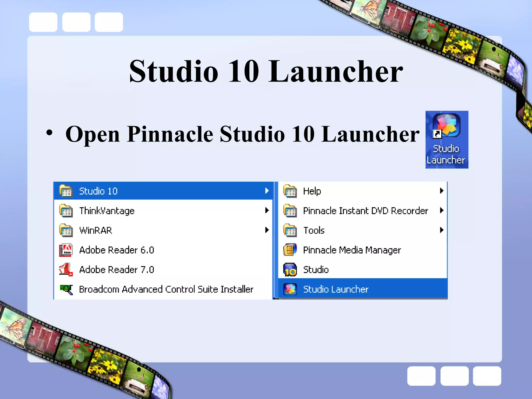The image size is (532, 399).
Task: Click the Adobe Reader 7.0 icon
Action: coord(66,270)
